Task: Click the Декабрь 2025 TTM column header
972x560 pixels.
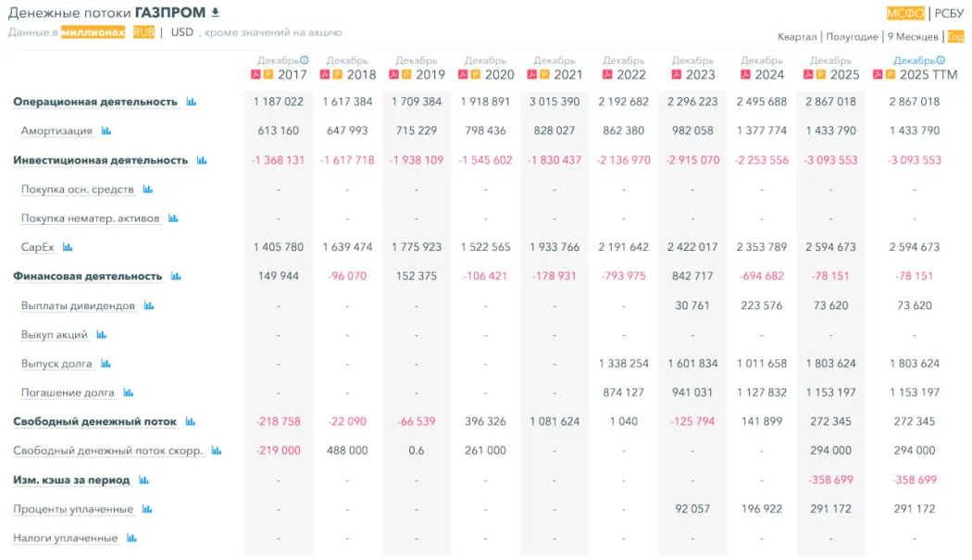Action: tap(915, 68)
